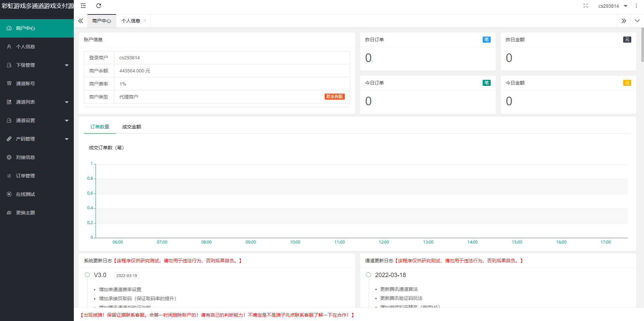Expand the 下级管理 submenu
Screen dimensions: 644x321
point(37,65)
